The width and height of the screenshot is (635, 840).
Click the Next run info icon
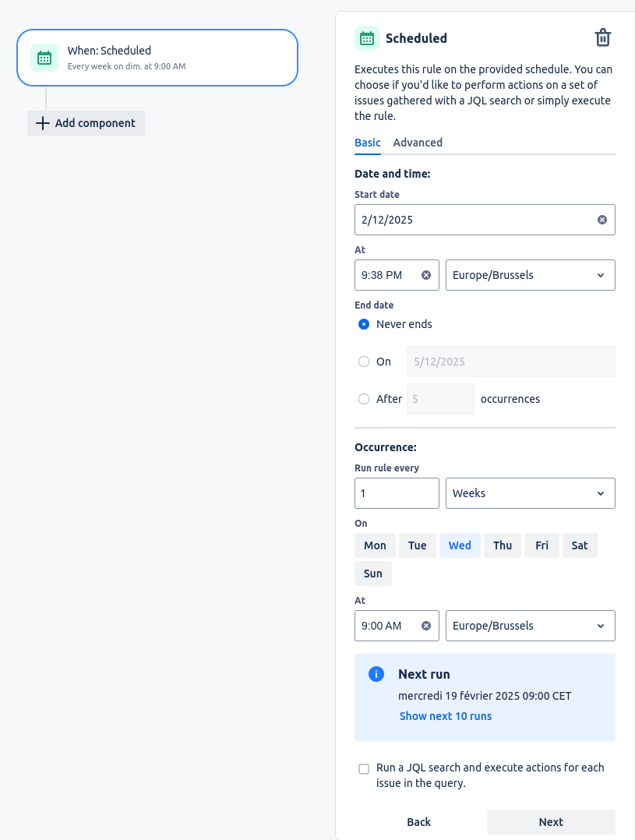[x=376, y=674]
